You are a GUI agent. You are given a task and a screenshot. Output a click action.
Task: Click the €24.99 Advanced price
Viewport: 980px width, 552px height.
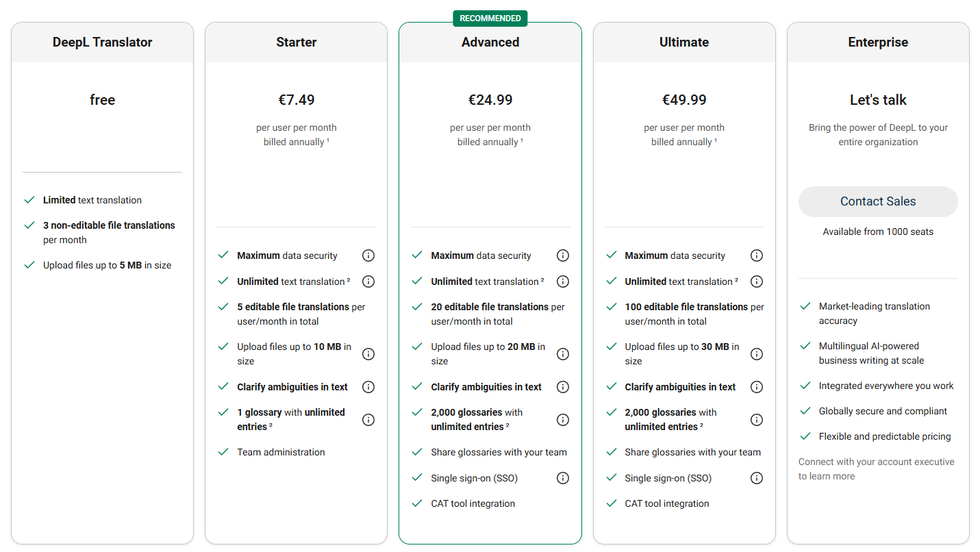(490, 100)
